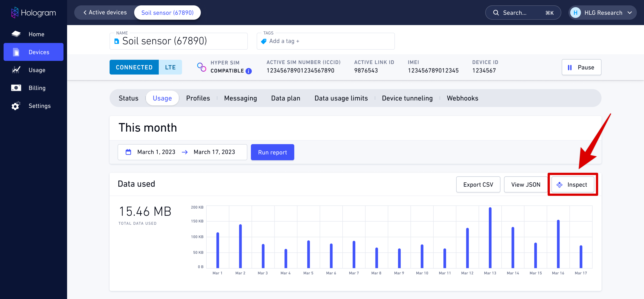This screenshot has height=299, width=644.
Task: Click the IMEI value 123456789012345
Action: (x=433, y=71)
